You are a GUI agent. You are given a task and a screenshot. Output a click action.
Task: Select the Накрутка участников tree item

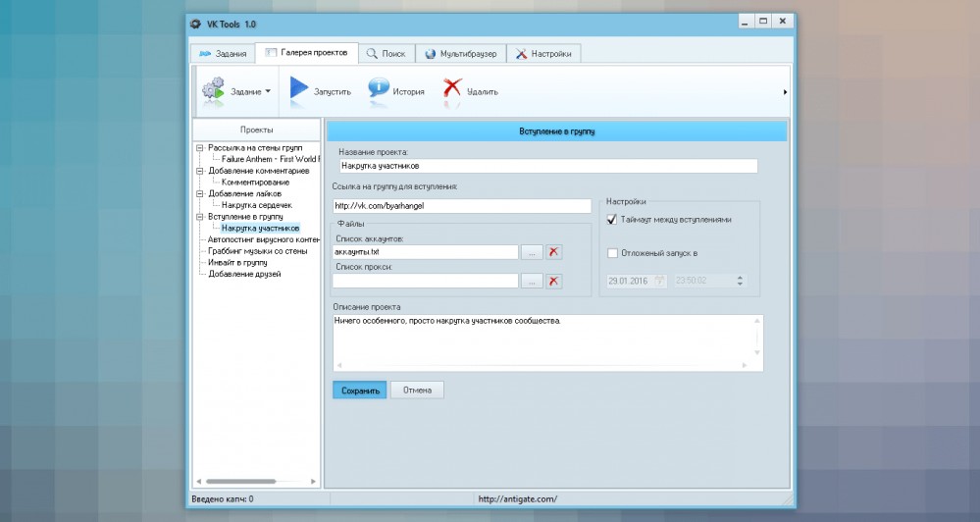click(x=261, y=229)
